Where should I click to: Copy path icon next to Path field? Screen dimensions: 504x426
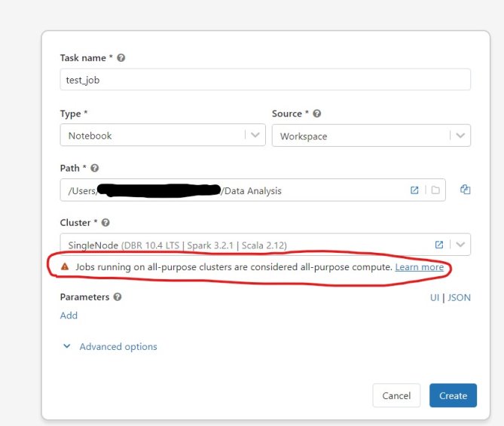click(x=465, y=190)
